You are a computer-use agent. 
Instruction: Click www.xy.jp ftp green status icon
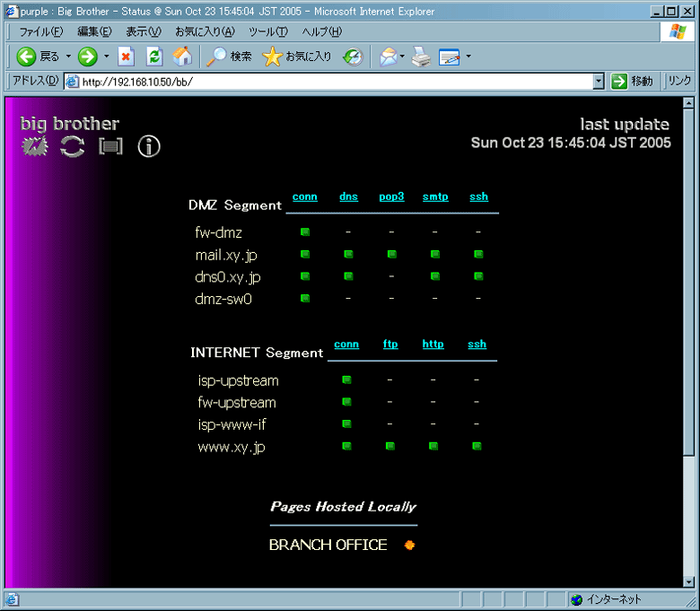point(390,446)
